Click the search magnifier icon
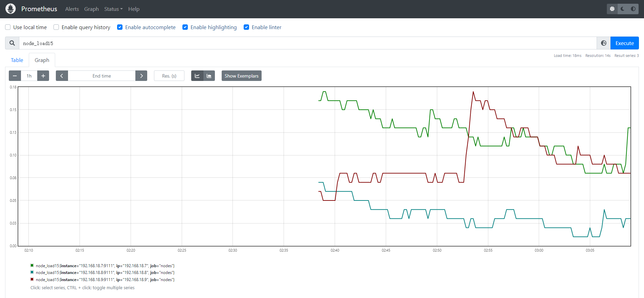Image resolution: width=644 pixels, height=298 pixels. point(12,43)
